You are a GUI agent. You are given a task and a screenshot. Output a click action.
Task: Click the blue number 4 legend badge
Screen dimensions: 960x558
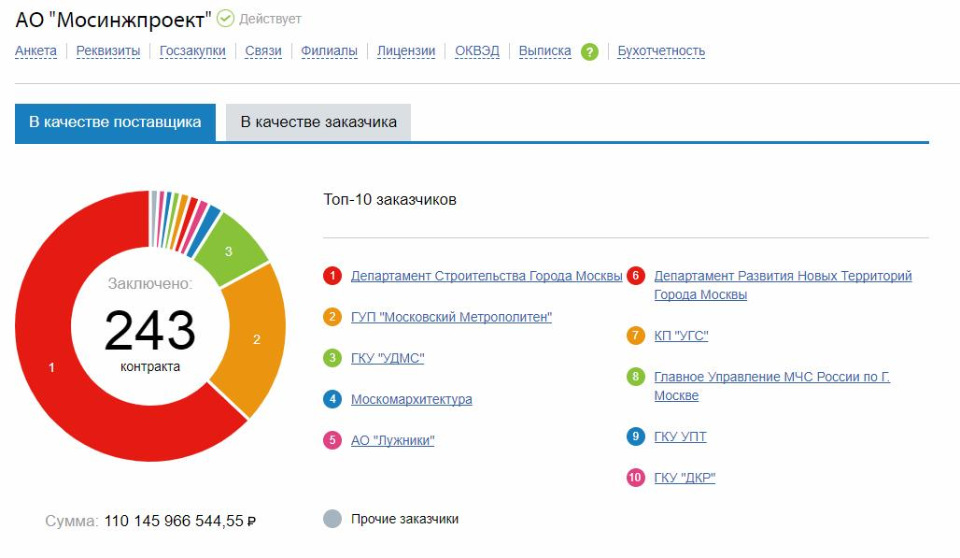332,399
